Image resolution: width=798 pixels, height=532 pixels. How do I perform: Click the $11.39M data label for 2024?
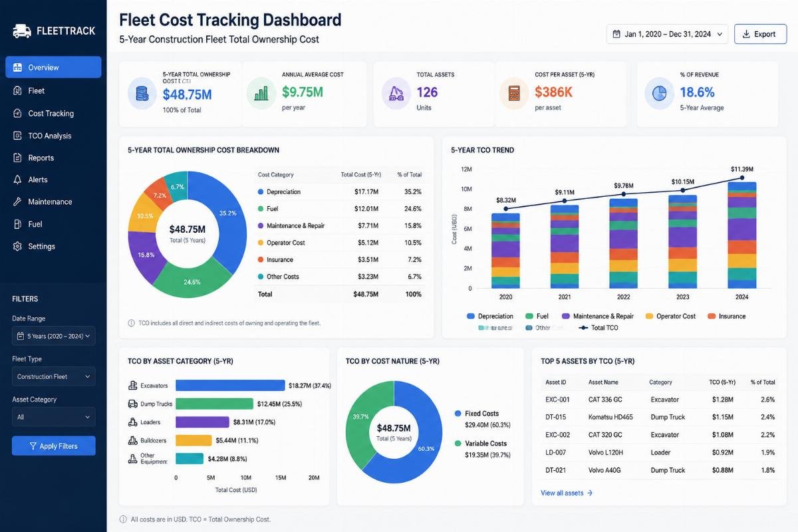coord(742,170)
